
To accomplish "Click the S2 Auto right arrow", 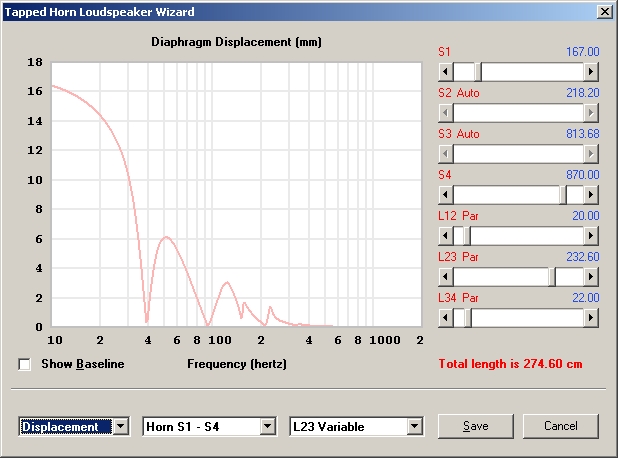I will coord(591,113).
